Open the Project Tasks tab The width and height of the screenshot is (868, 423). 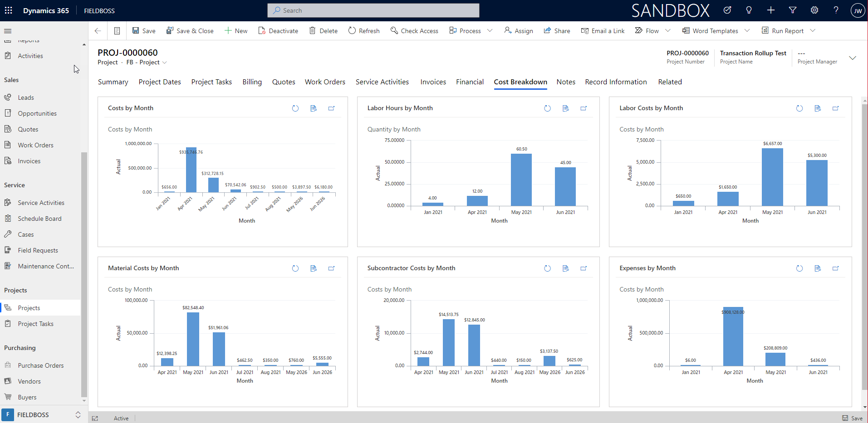[211, 82]
